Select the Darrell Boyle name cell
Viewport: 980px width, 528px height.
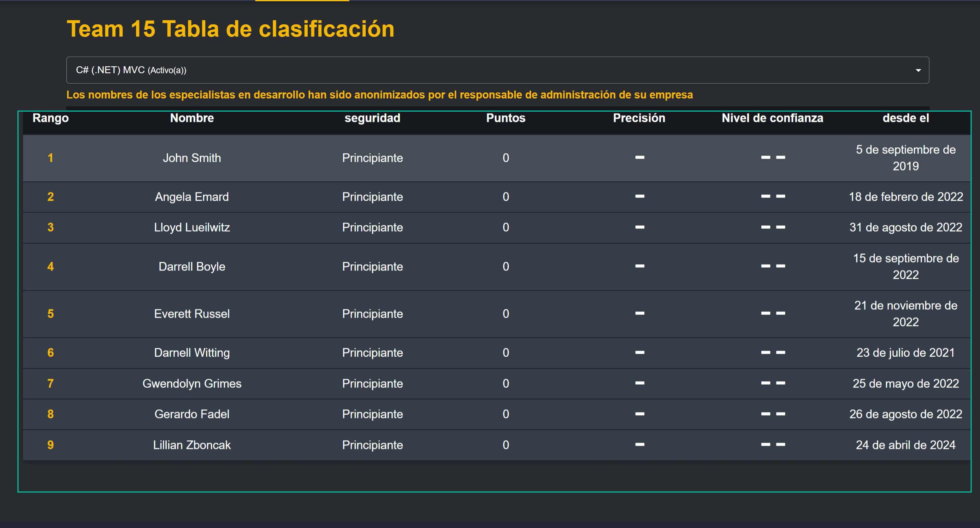click(192, 267)
